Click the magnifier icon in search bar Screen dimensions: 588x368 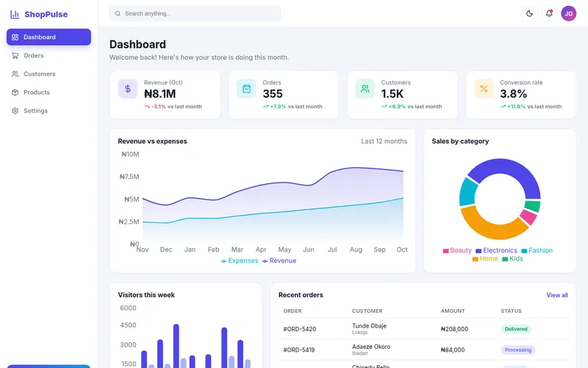pos(118,13)
